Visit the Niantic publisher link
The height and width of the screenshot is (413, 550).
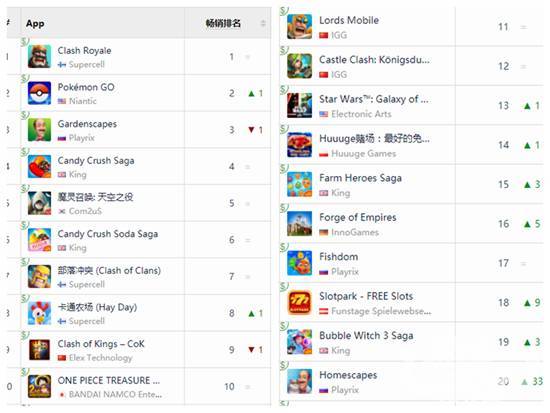[x=83, y=101]
